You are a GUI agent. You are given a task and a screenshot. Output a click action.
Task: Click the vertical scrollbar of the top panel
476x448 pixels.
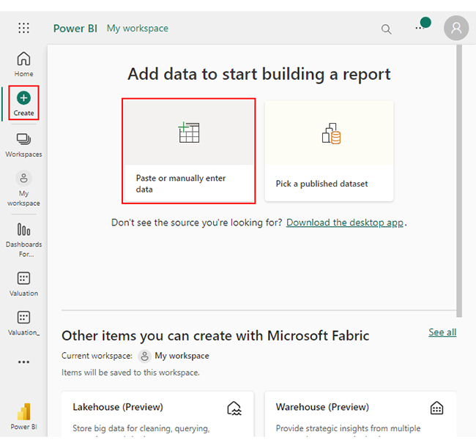(459, 181)
